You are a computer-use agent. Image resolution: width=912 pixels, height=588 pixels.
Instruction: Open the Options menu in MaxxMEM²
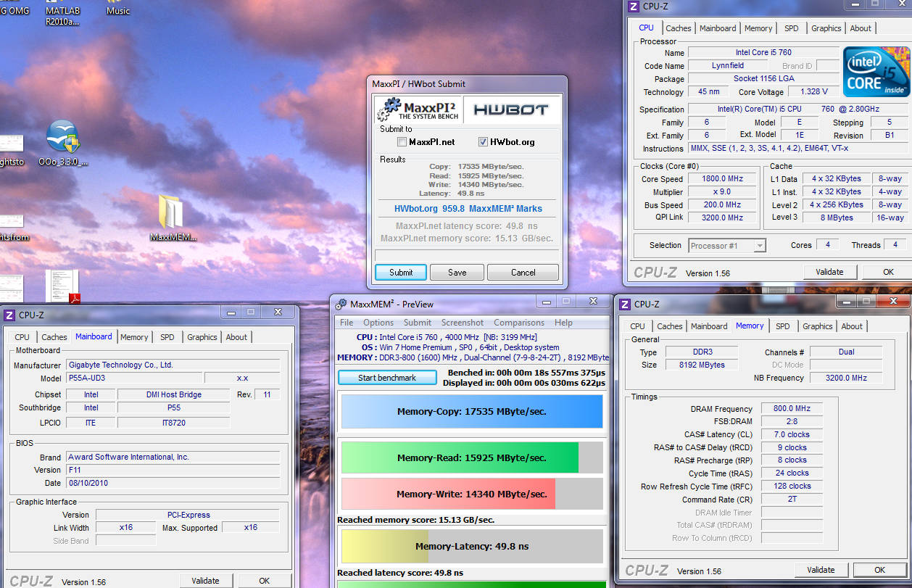[378, 323]
